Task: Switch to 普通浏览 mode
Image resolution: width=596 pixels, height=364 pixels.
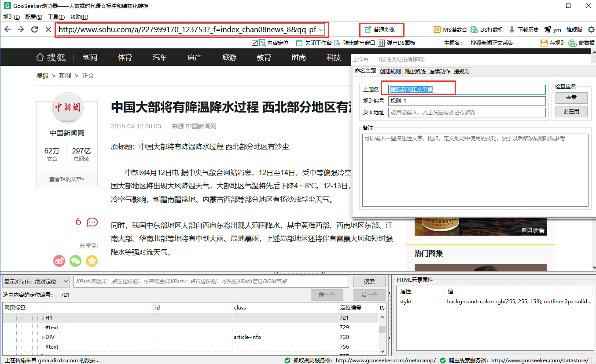Action: coord(381,29)
